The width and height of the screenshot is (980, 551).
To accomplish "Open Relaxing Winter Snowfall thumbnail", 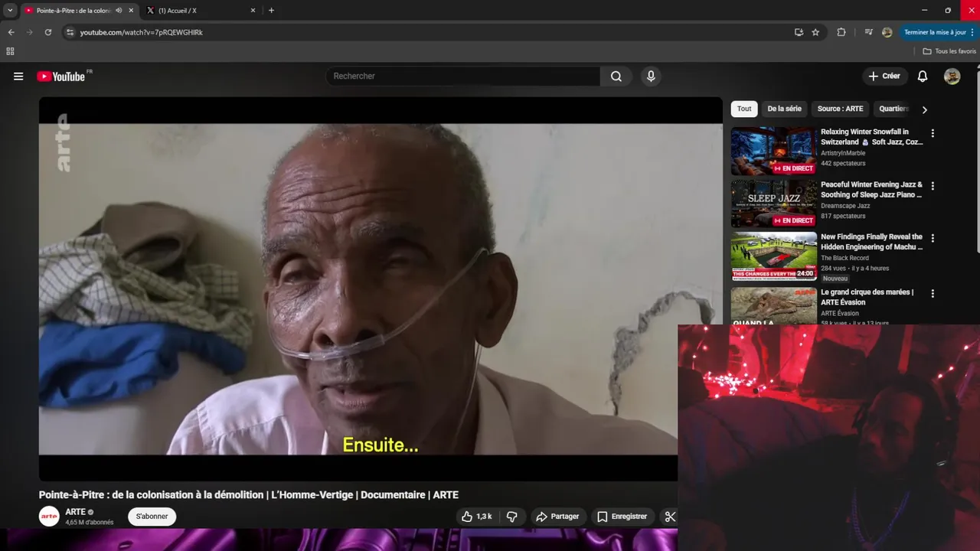I will (773, 152).
